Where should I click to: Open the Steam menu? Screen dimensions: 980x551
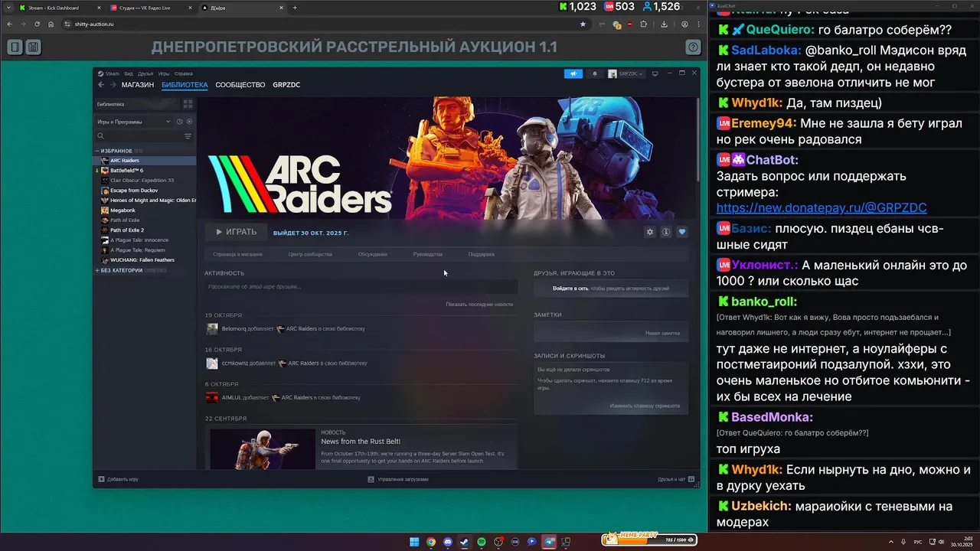112,73
